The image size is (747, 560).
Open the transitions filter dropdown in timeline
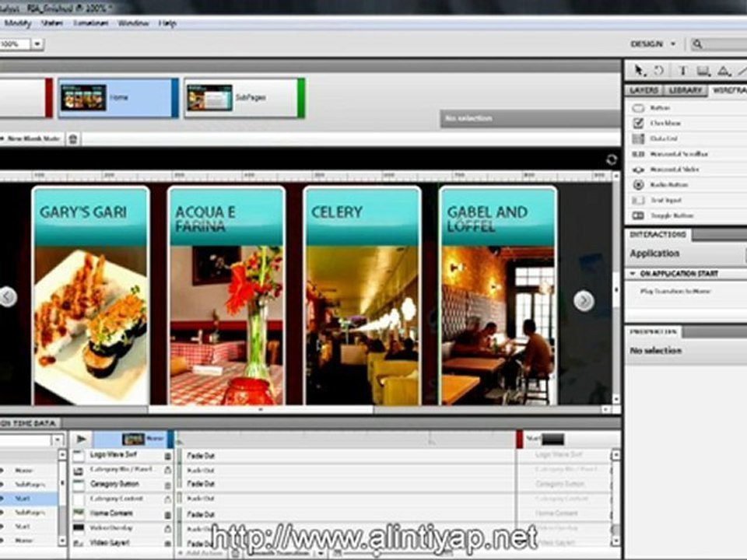pyautogui.click(x=57, y=439)
